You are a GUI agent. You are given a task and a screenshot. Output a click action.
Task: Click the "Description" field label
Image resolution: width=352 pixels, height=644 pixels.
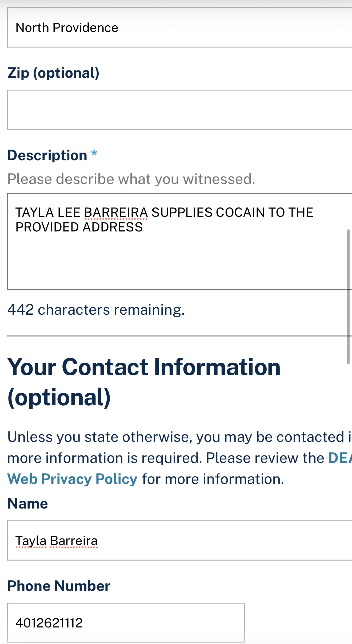point(47,155)
